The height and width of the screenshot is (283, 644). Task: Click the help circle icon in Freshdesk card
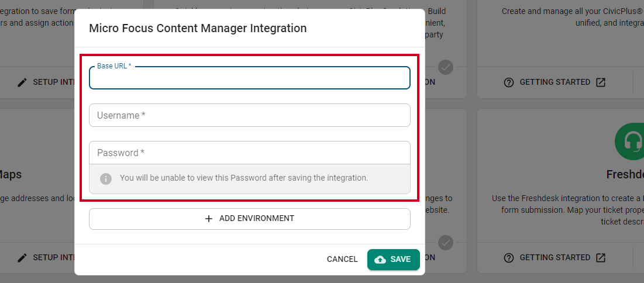tap(509, 258)
